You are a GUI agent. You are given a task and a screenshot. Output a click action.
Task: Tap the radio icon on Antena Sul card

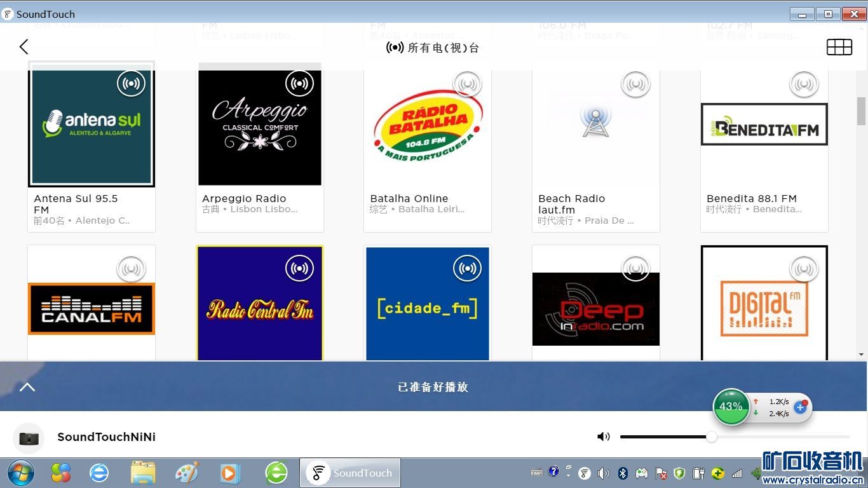click(x=131, y=83)
